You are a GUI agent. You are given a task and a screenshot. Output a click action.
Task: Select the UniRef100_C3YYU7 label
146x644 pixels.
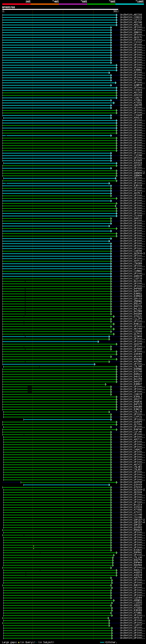coord(131,42)
